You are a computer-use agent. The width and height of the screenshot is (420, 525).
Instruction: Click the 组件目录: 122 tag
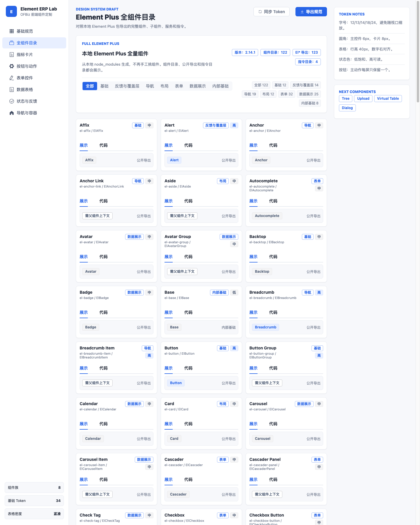coord(275,52)
